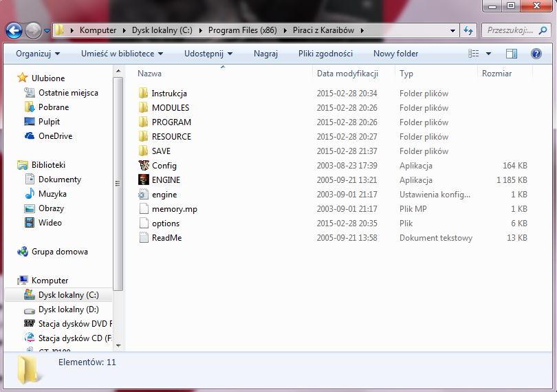Select the MODULES folder icon

(143, 108)
